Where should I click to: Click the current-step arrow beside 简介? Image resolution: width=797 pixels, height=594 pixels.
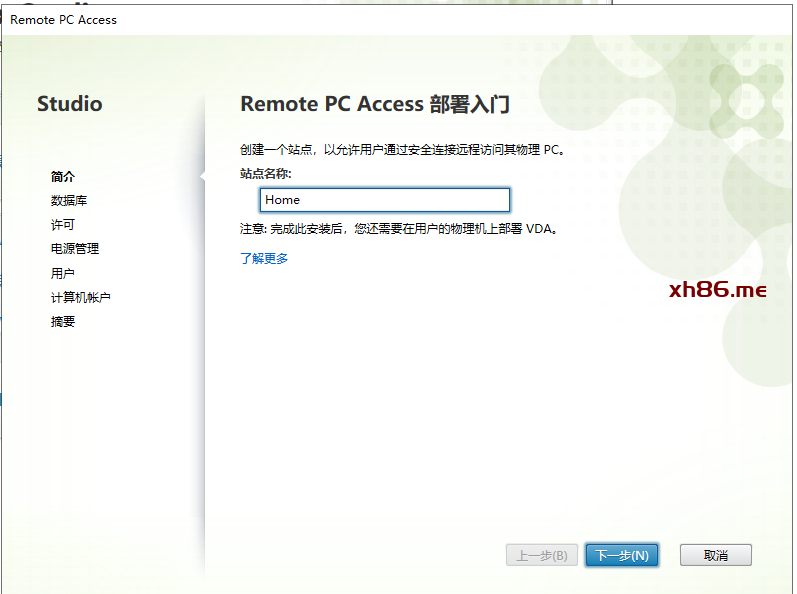[x=203, y=176]
